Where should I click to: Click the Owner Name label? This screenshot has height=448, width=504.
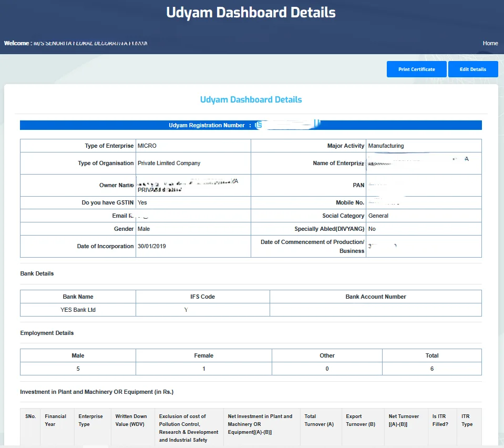(116, 185)
